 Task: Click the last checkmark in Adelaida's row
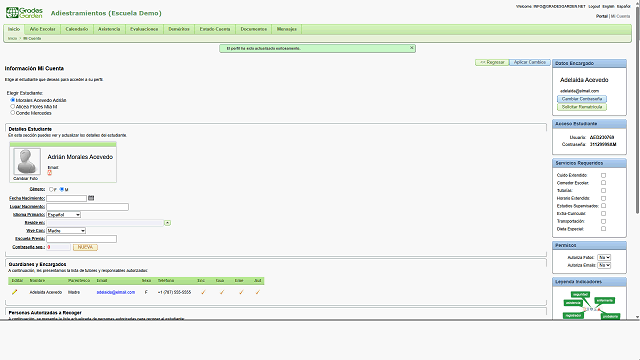(x=258, y=292)
